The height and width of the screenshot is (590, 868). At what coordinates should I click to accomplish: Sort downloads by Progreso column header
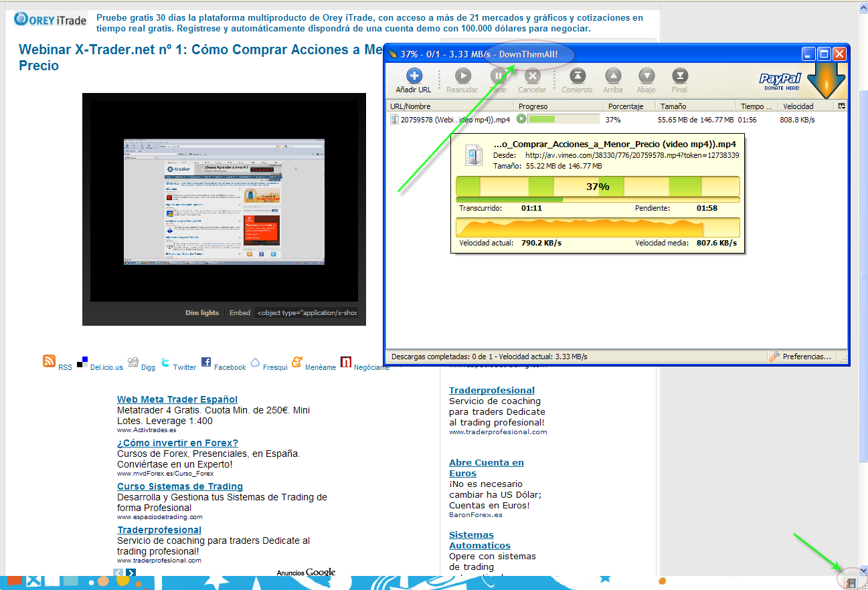point(559,106)
